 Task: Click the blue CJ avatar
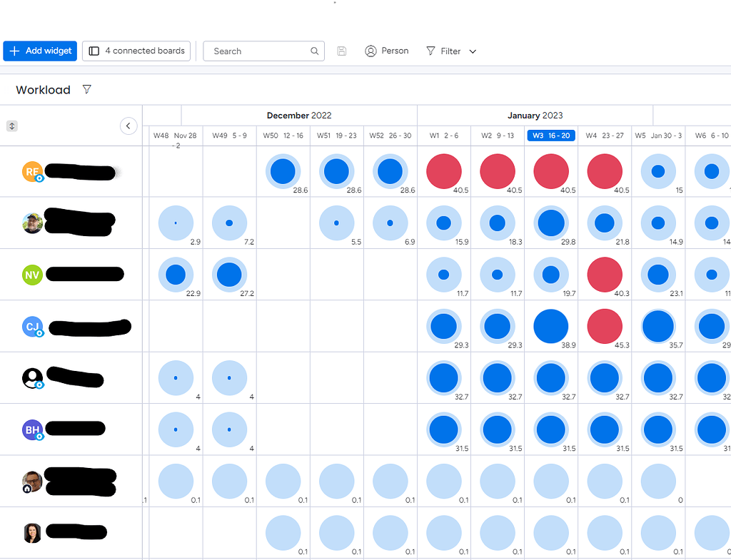coord(32,326)
